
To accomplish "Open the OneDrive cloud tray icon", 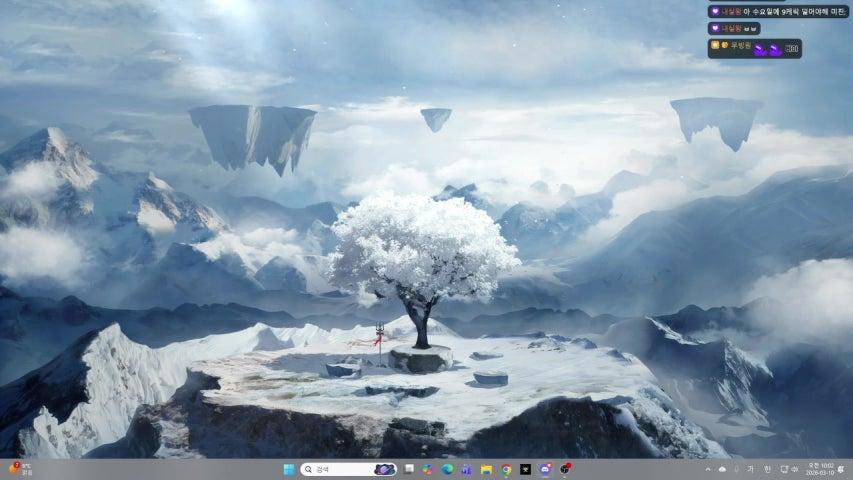I will pos(722,469).
